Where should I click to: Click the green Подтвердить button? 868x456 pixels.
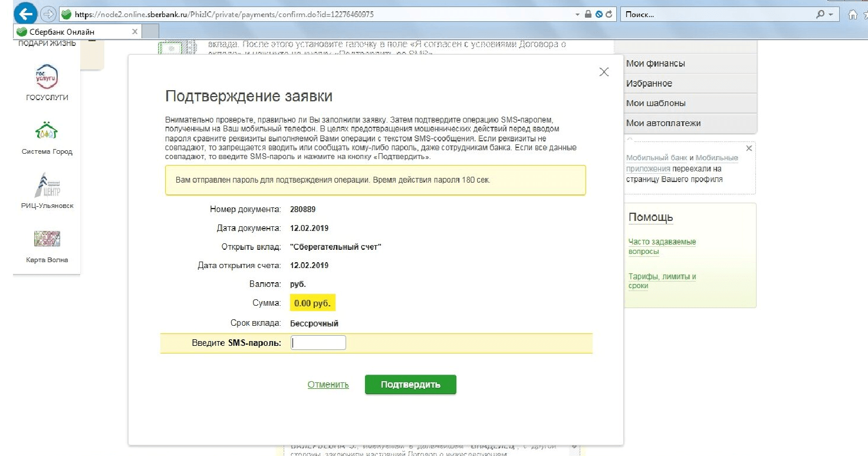(x=410, y=385)
